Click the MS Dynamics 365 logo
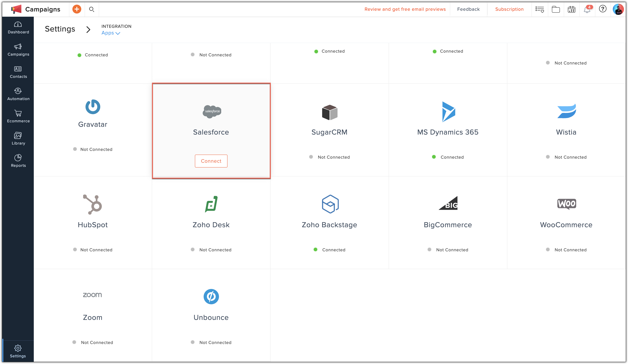Viewport: 628px width, 364px height. (x=448, y=112)
